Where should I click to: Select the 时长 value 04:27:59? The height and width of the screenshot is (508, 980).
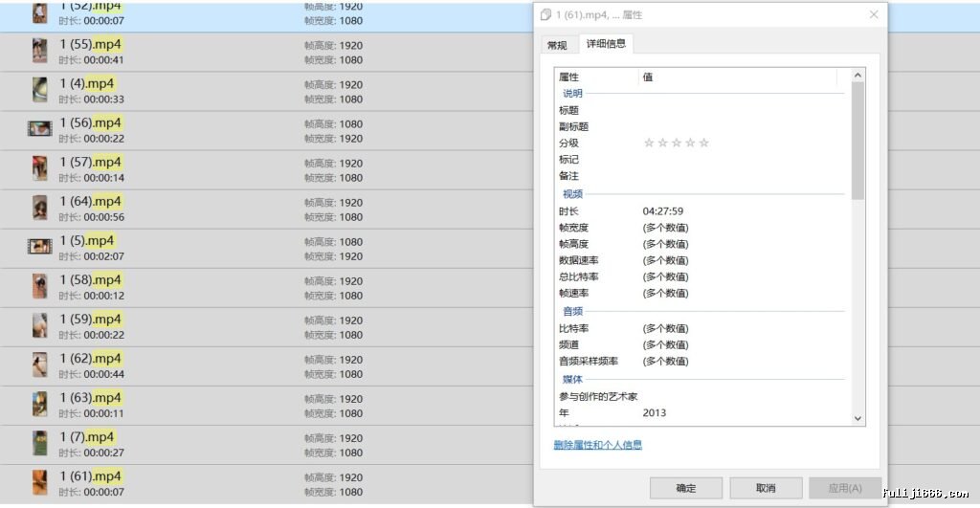tap(662, 211)
